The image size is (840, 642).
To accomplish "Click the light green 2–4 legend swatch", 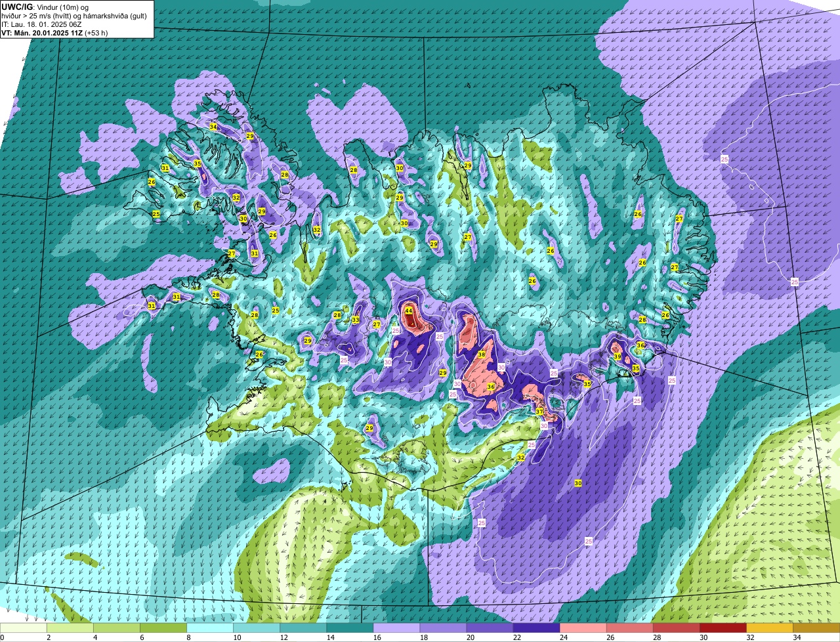I will pyautogui.click(x=71, y=628).
